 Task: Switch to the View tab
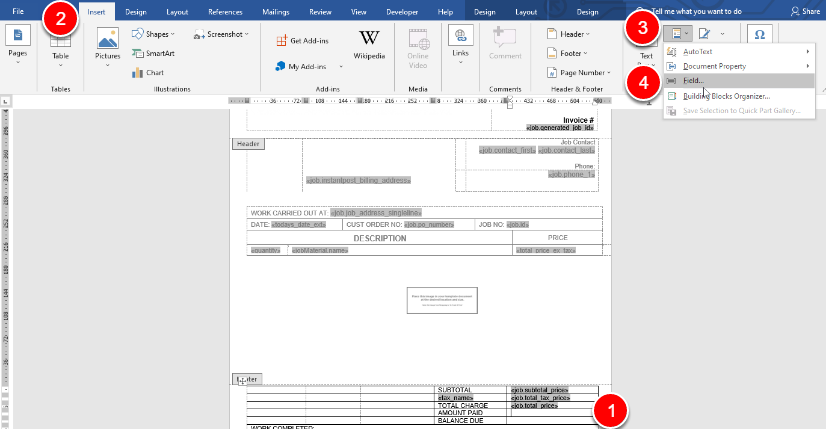pos(358,12)
